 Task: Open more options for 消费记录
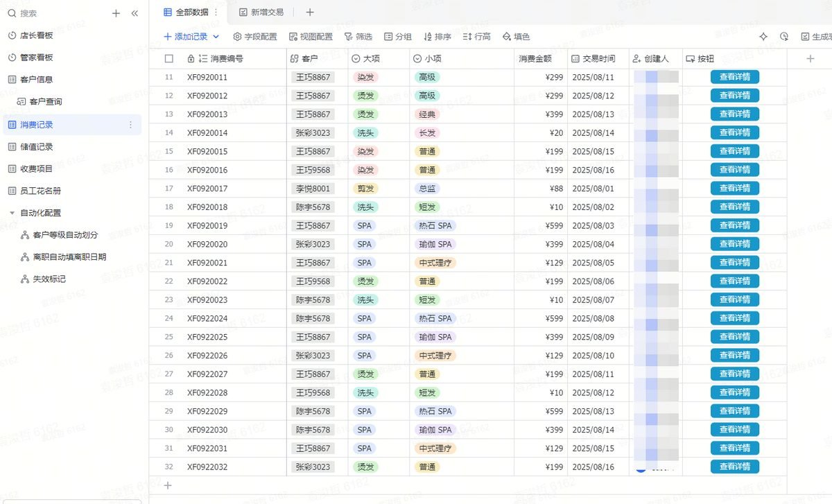(x=130, y=125)
